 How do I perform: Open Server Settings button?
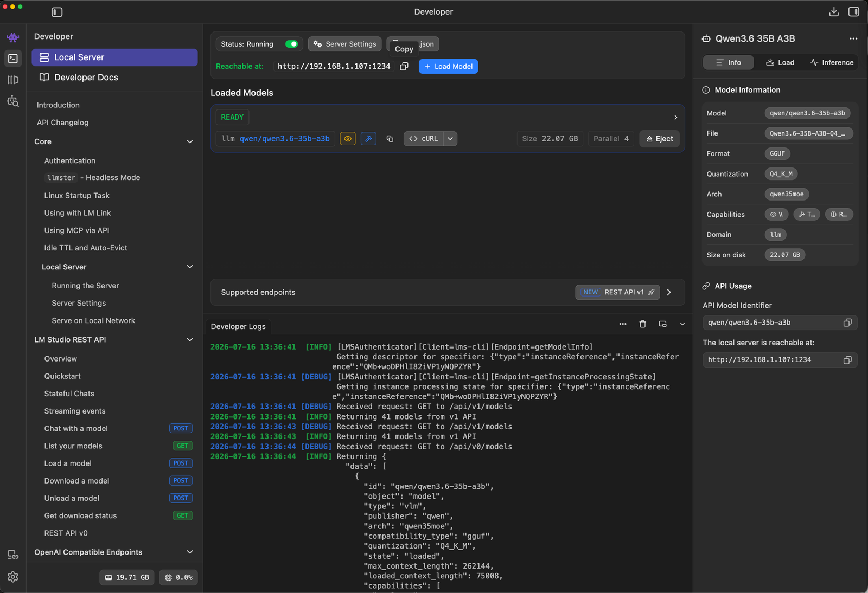tap(345, 44)
